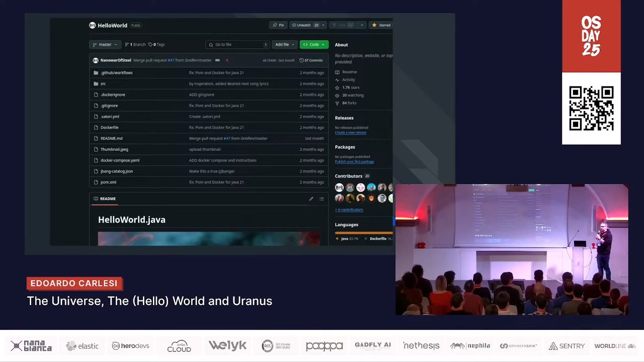Open the Contributors heading link
Image resolution: width=644 pixels, height=362 pixels.
point(349,176)
